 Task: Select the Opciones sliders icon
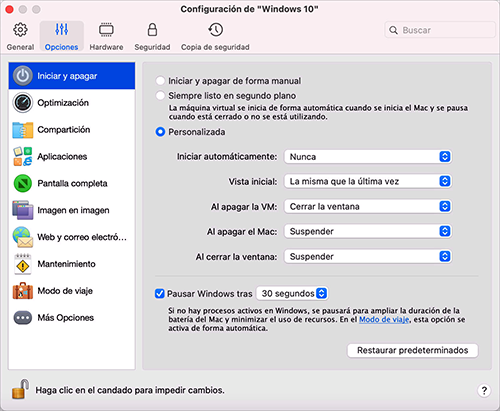(62, 29)
